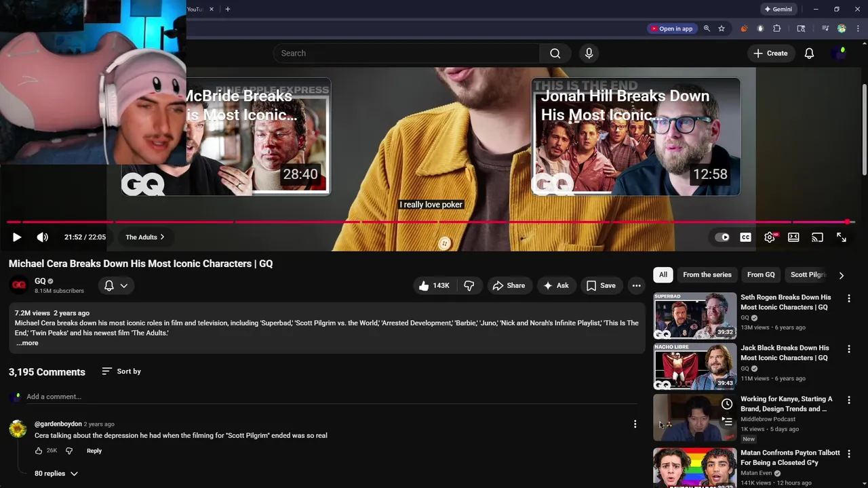Cast video to a TV icon
This screenshot has width=868, height=488.
[x=817, y=237]
